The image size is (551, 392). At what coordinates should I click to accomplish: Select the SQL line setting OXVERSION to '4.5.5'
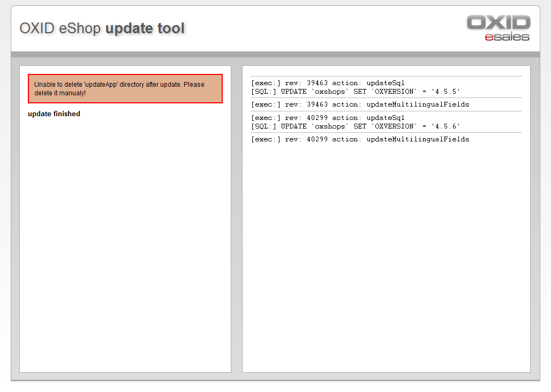point(355,92)
